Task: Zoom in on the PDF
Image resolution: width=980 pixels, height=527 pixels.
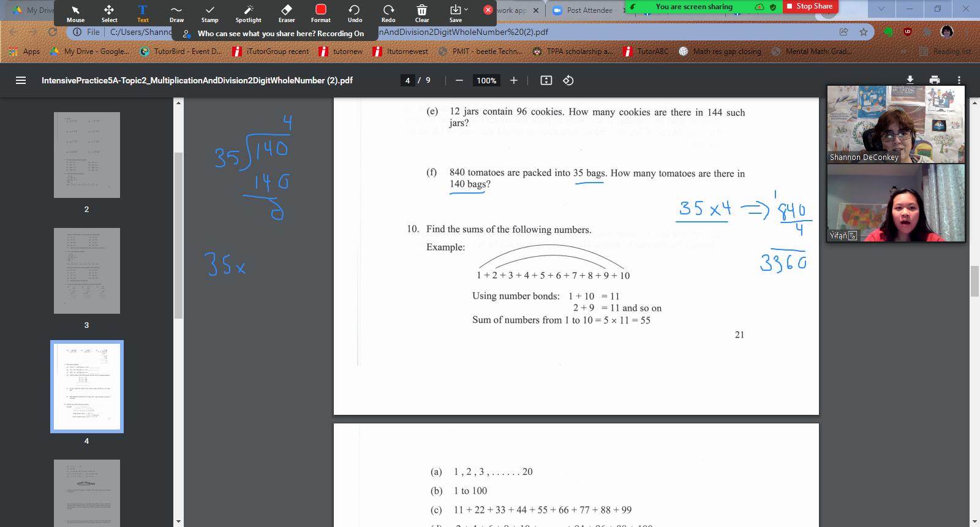Action: (x=514, y=80)
